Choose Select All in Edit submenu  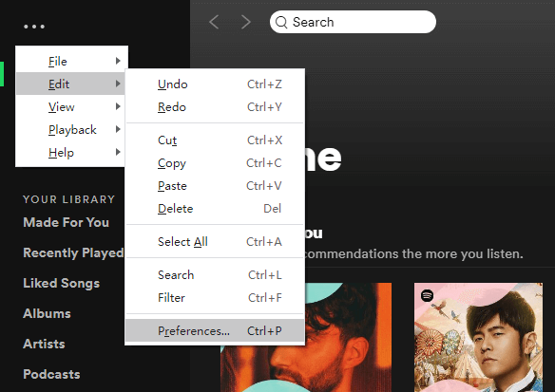(215, 242)
